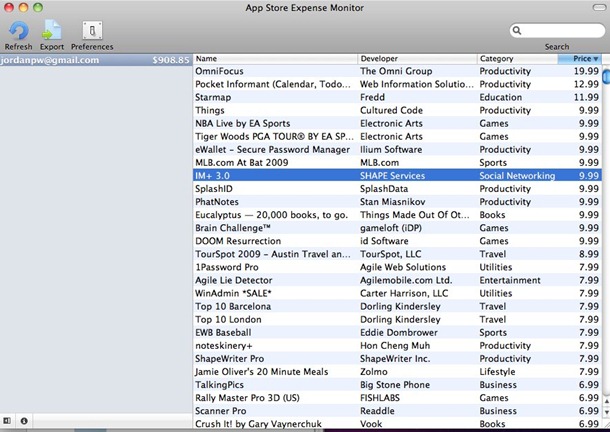Open the Preferences toolbar icon
610x432 pixels.
tap(92, 30)
